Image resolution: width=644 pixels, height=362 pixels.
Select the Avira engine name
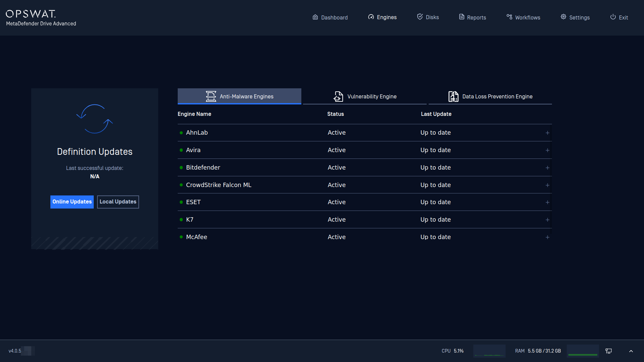193,150
